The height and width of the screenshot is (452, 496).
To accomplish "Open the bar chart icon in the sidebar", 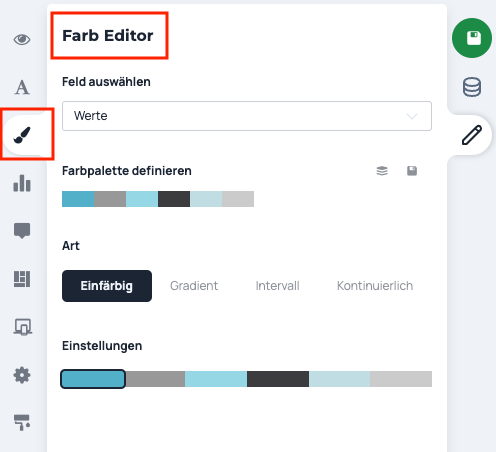I will [x=22, y=183].
